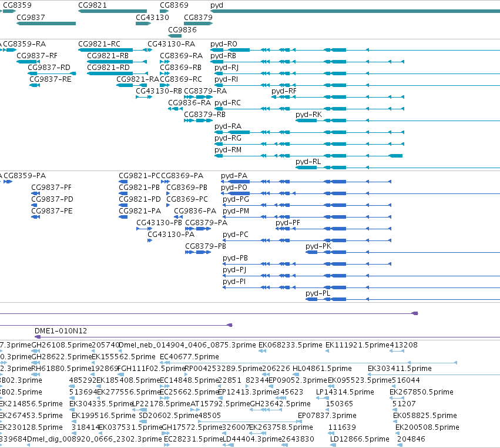Click protein CG8379-PB label
Viewport: 500px width, 448px height.
click(x=206, y=246)
